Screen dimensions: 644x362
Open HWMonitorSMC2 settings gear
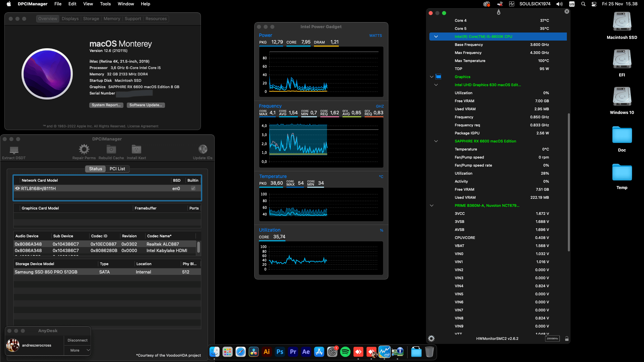pos(431,339)
